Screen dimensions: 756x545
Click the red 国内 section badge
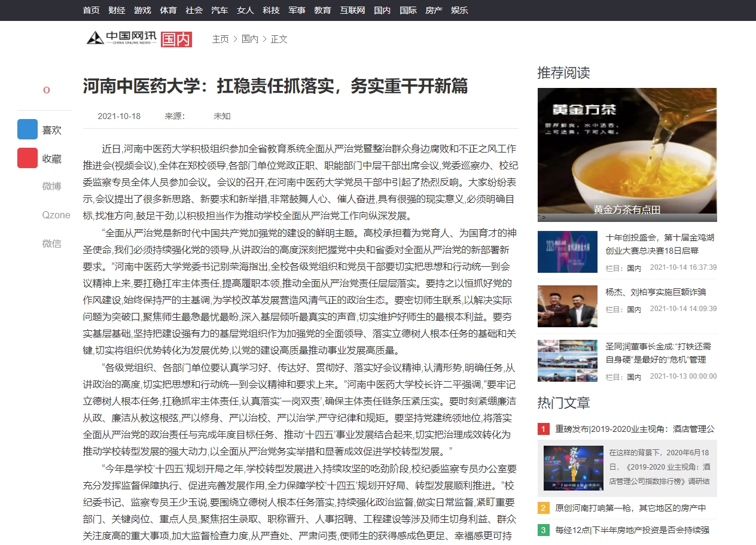pyautogui.click(x=176, y=39)
